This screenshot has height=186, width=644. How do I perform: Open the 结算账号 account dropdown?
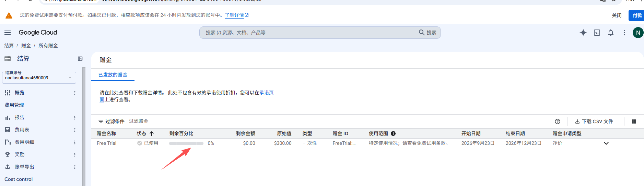39,78
